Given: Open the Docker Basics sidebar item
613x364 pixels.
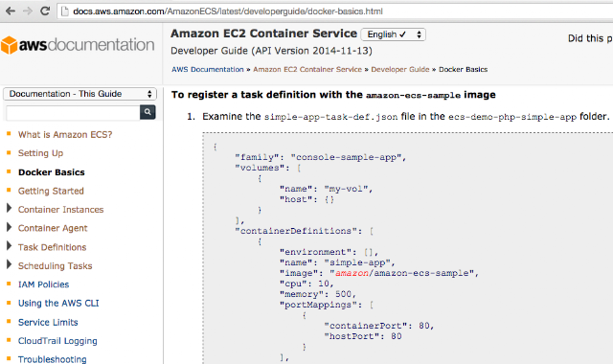Looking at the screenshot, I should (x=51, y=172).
